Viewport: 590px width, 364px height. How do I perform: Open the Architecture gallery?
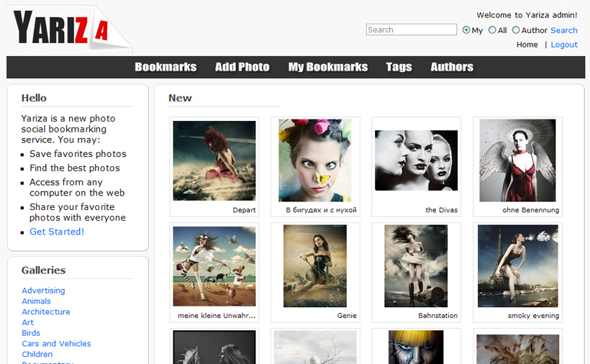click(x=46, y=311)
